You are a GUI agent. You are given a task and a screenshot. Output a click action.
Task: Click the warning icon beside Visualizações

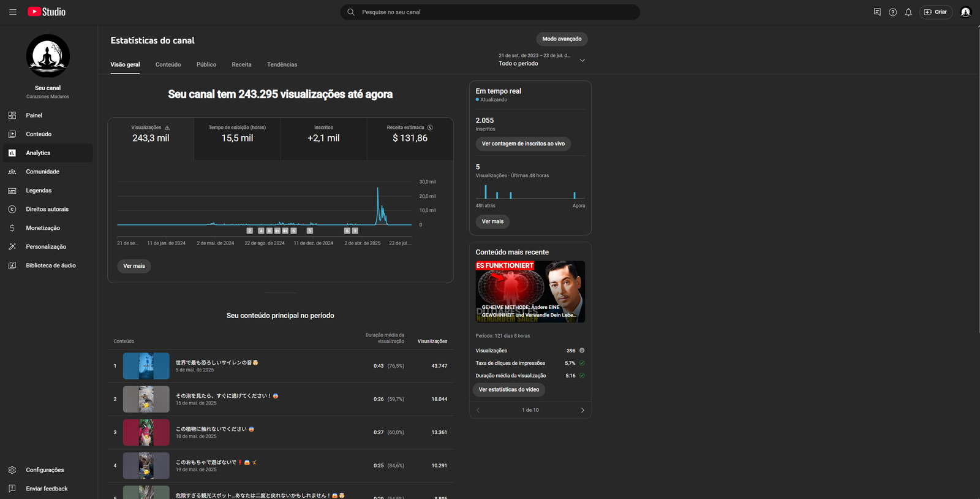click(167, 128)
